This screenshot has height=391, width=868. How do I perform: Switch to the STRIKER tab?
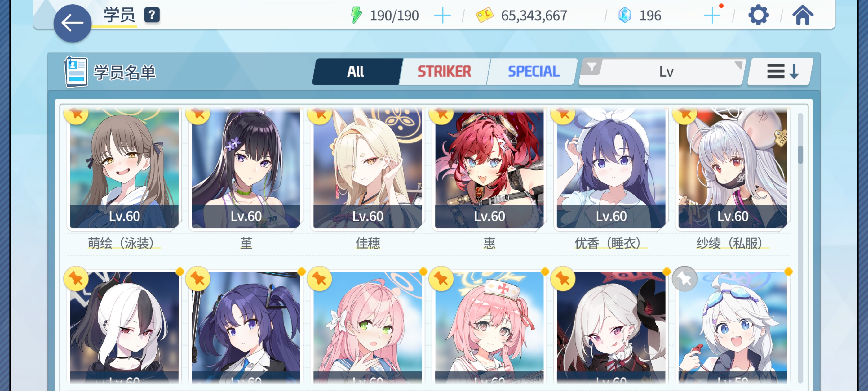tap(444, 71)
